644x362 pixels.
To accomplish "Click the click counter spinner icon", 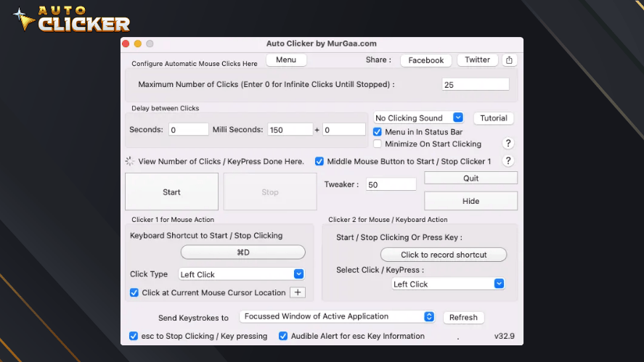I will coord(130,161).
